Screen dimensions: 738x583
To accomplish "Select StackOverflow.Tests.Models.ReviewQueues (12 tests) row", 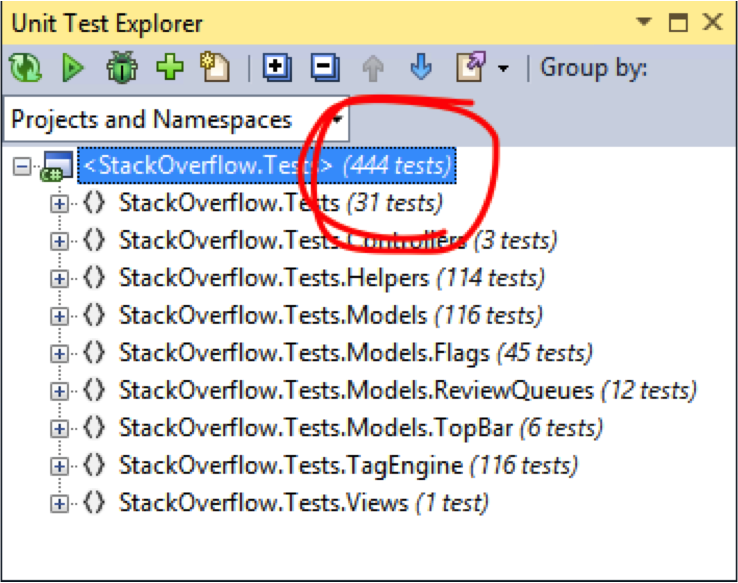I will 408,391.
